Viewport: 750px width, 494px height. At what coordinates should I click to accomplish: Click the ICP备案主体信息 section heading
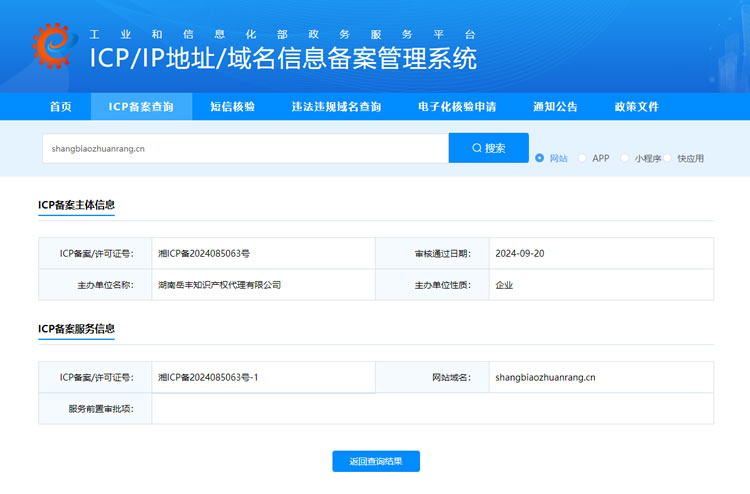[x=77, y=205]
